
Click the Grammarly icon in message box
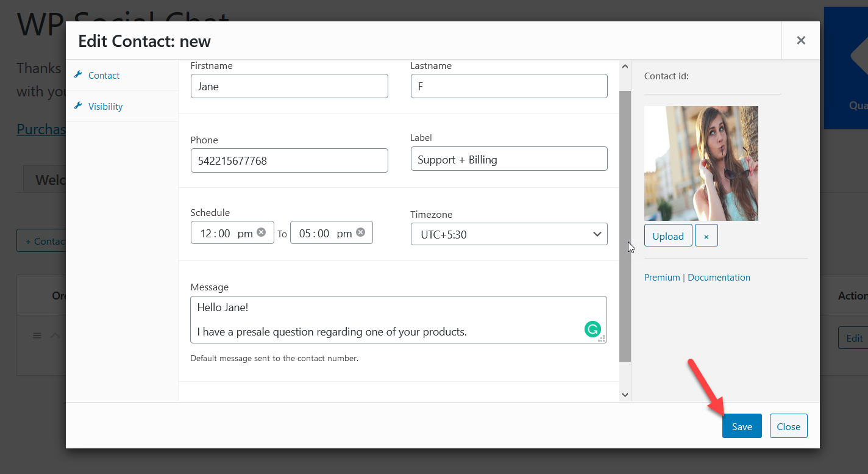pyautogui.click(x=592, y=330)
